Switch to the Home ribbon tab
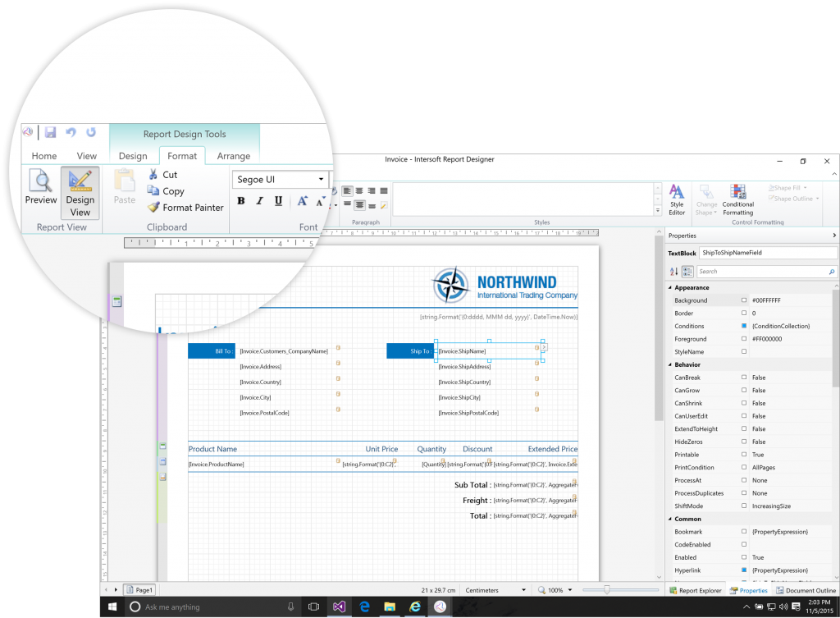Image resolution: width=840 pixels, height=618 pixels. click(x=44, y=156)
